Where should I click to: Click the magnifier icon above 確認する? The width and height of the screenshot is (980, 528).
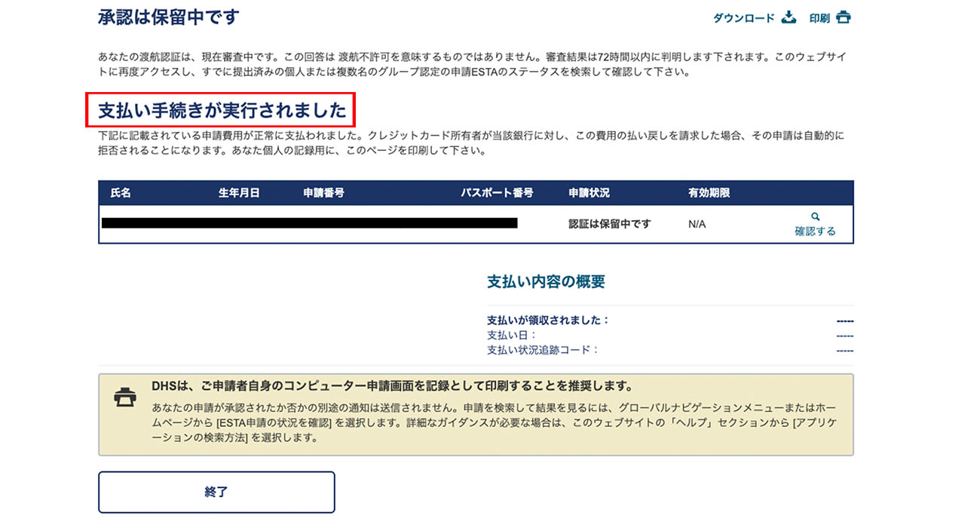(815, 217)
